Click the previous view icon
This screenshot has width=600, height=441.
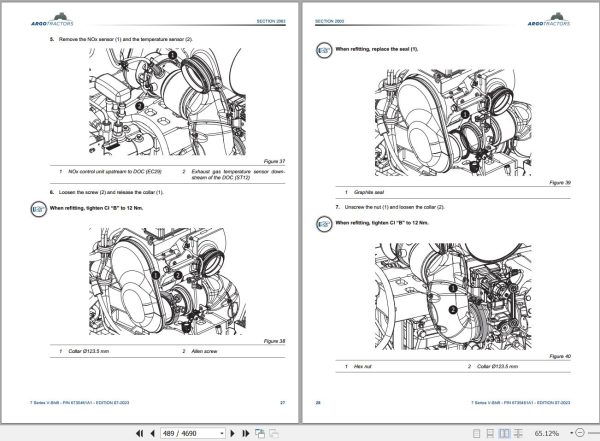[x=260, y=433]
